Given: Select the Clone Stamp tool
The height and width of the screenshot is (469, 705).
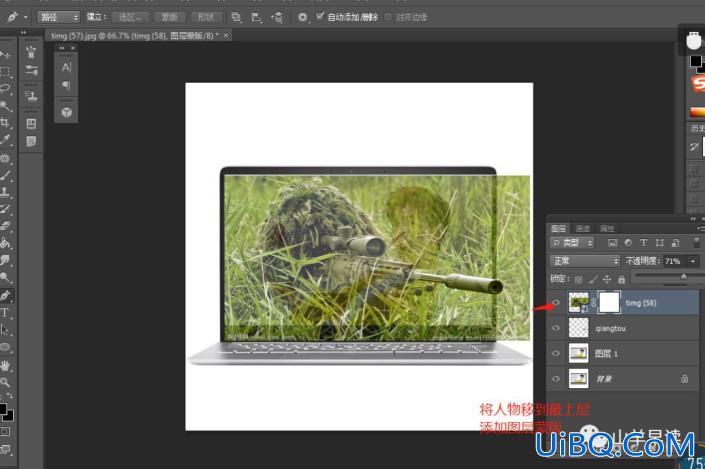Looking at the screenshot, I should click(x=5, y=192).
